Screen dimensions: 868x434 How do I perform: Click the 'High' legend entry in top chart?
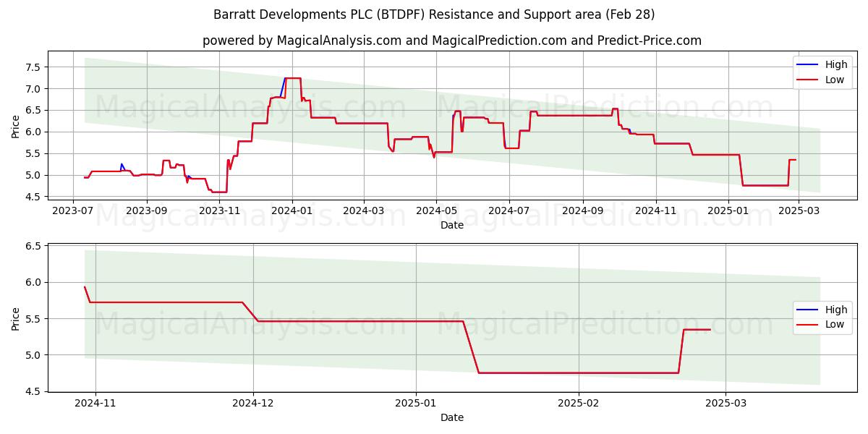837,64
